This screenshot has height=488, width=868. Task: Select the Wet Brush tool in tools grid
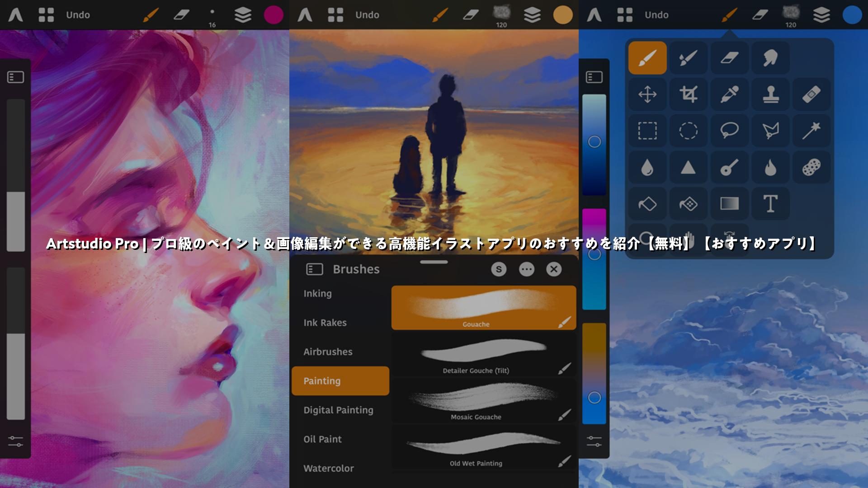(x=689, y=58)
